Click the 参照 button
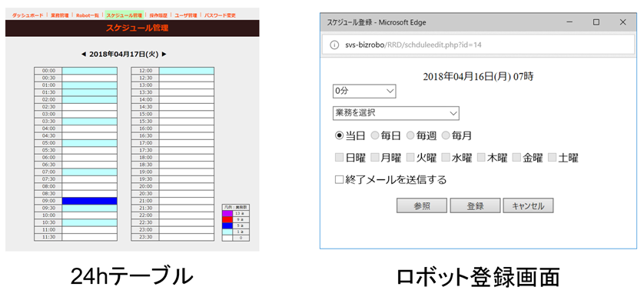 (422, 205)
